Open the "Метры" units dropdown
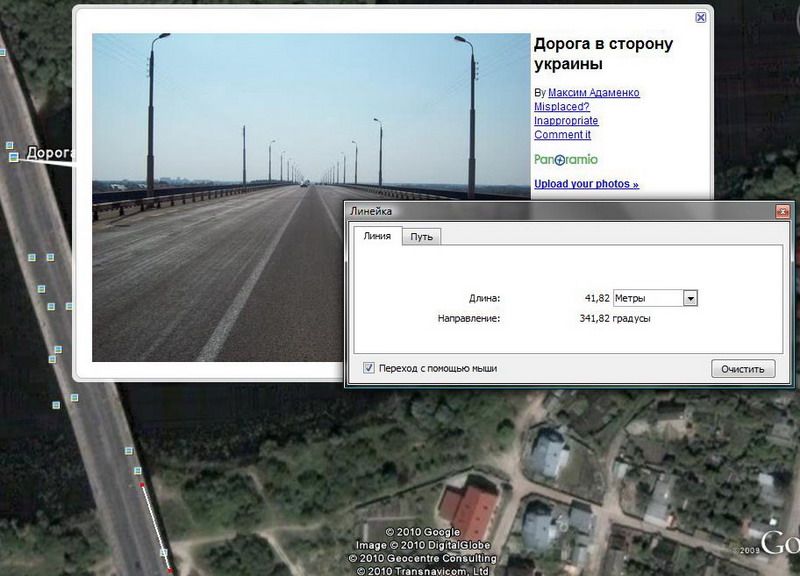This screenshot has width=800, height=576. point(689,298)
